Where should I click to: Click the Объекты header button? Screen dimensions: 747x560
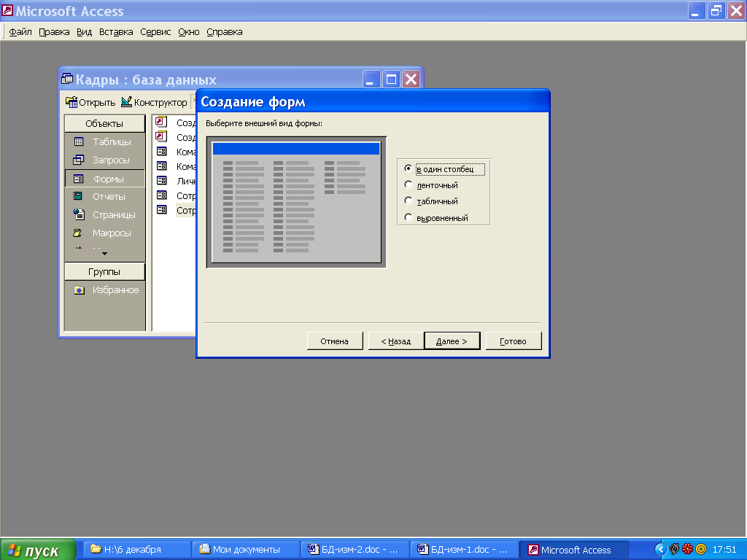104,123
